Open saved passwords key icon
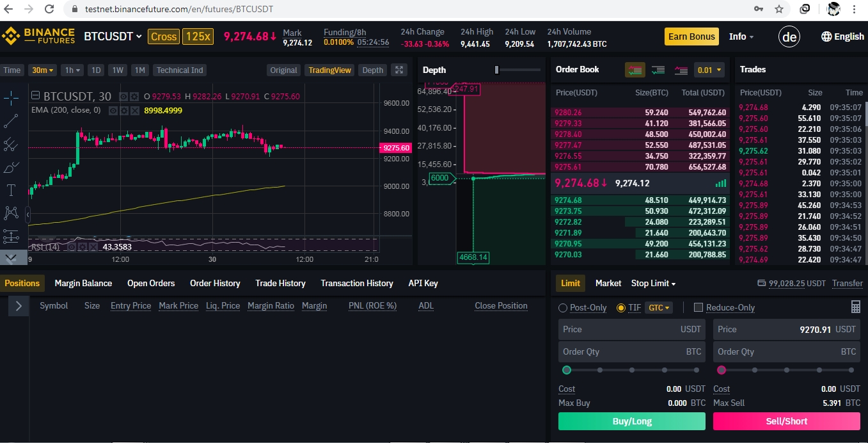The image size is (868, 443). (x=759, y=9)
